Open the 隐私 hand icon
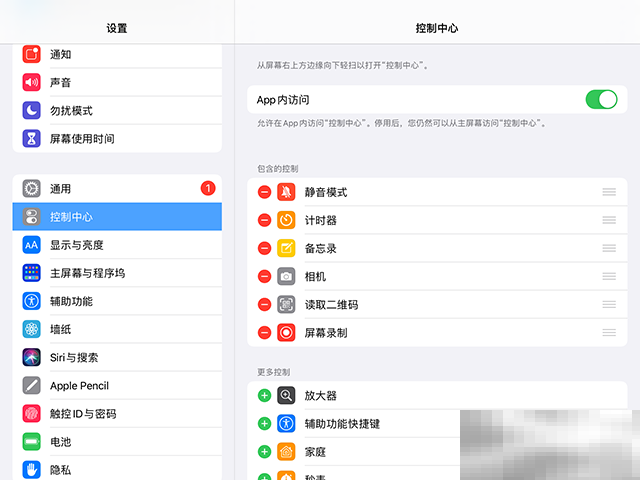Image resolution: width=640 pixels, height=480 pixels. [x=31, y=470]
